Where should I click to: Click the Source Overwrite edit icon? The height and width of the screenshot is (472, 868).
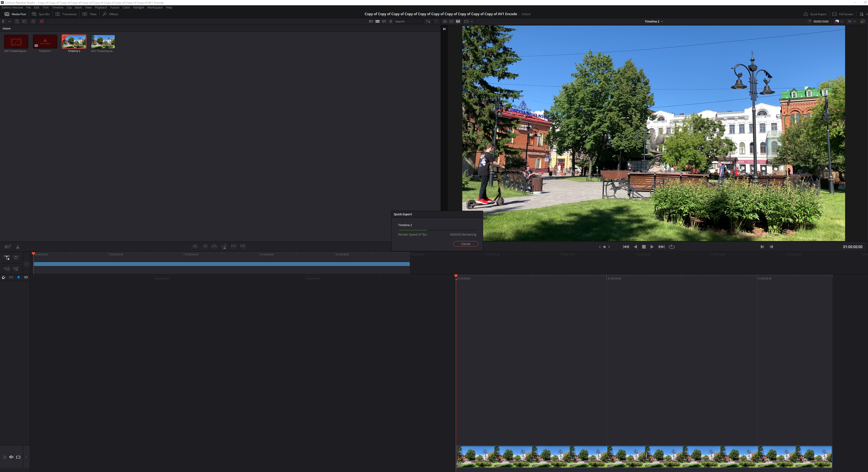243,247
